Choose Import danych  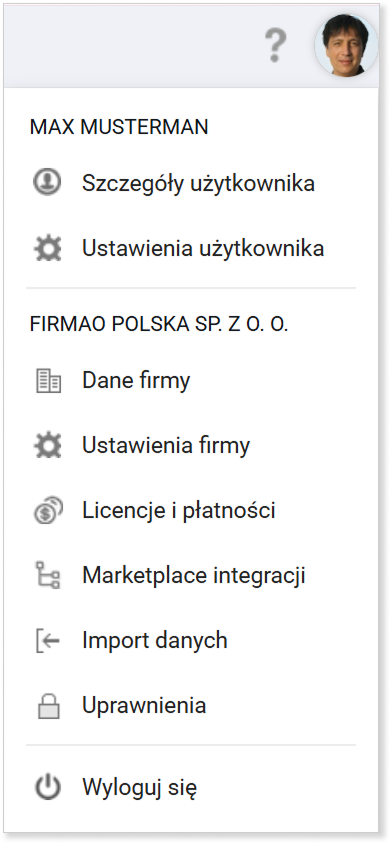tap(155, 641)
